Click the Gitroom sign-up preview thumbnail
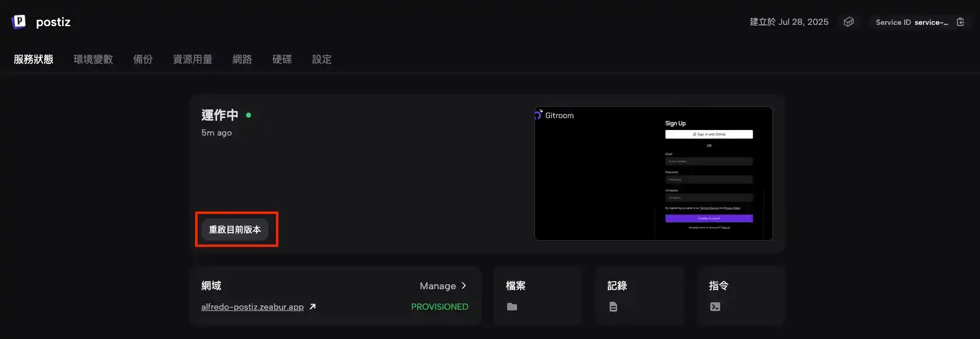980x339 pixels. 653,174
